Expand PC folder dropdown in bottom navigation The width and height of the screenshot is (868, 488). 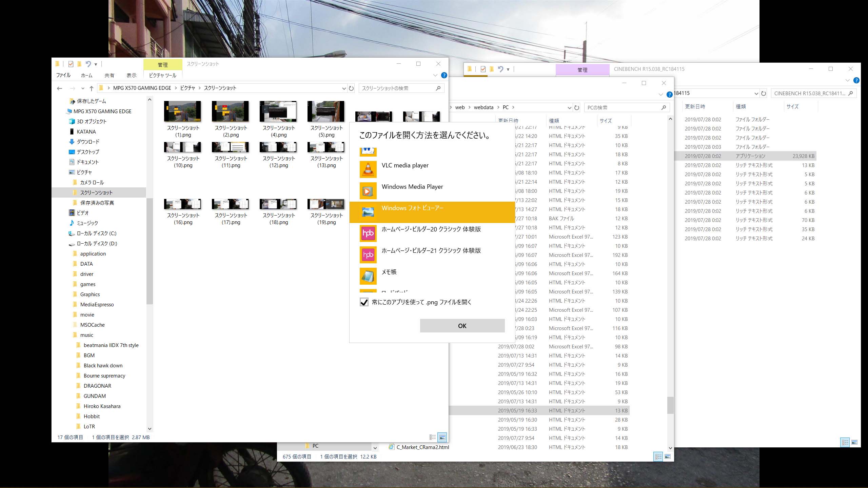pos(375,448)
